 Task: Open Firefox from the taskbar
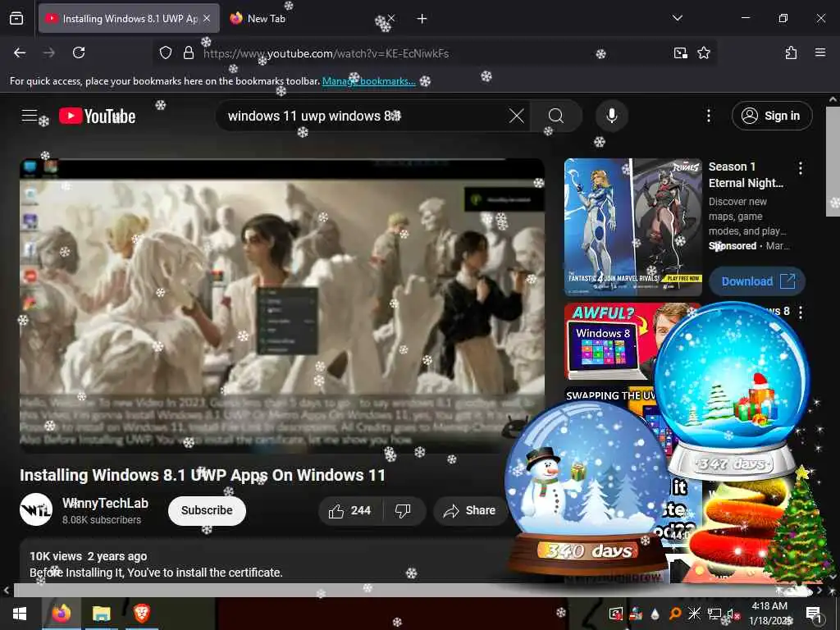[61, 614]
